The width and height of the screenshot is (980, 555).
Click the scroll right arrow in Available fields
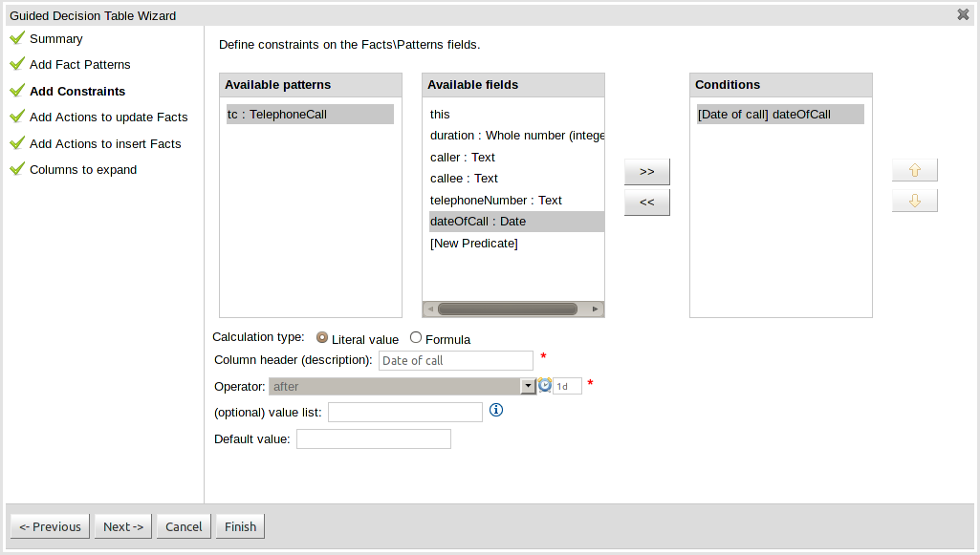(x=596, y=309)
